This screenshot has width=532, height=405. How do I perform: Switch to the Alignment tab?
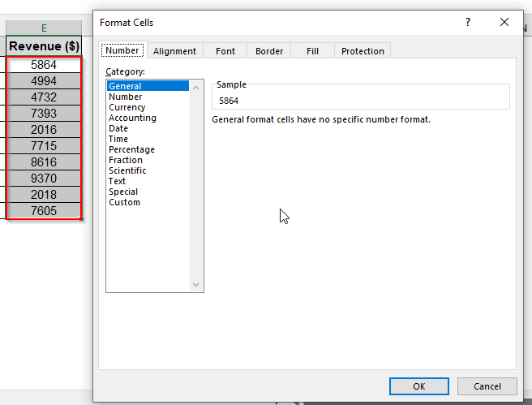click(x=174, y=51)
